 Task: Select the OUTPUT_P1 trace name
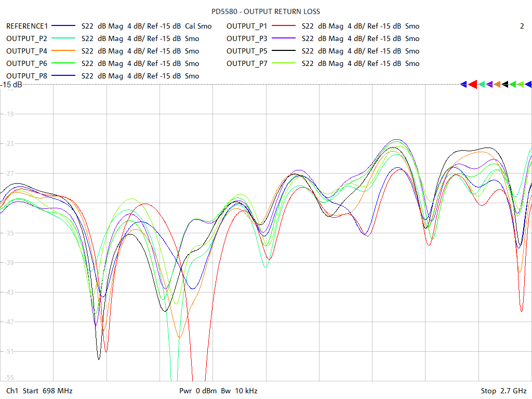point(247,26)
